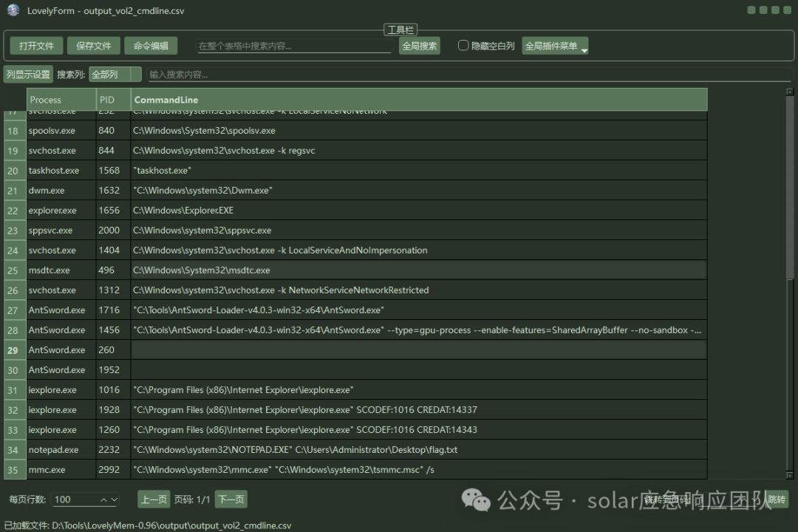This screenshot has width=798, height=532.
Task: Focus the global table search field
Action: 295,46
